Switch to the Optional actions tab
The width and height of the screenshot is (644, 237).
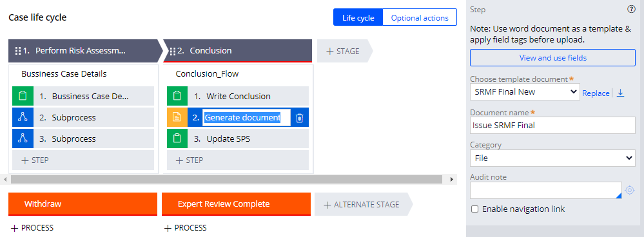tap(420, 17)
